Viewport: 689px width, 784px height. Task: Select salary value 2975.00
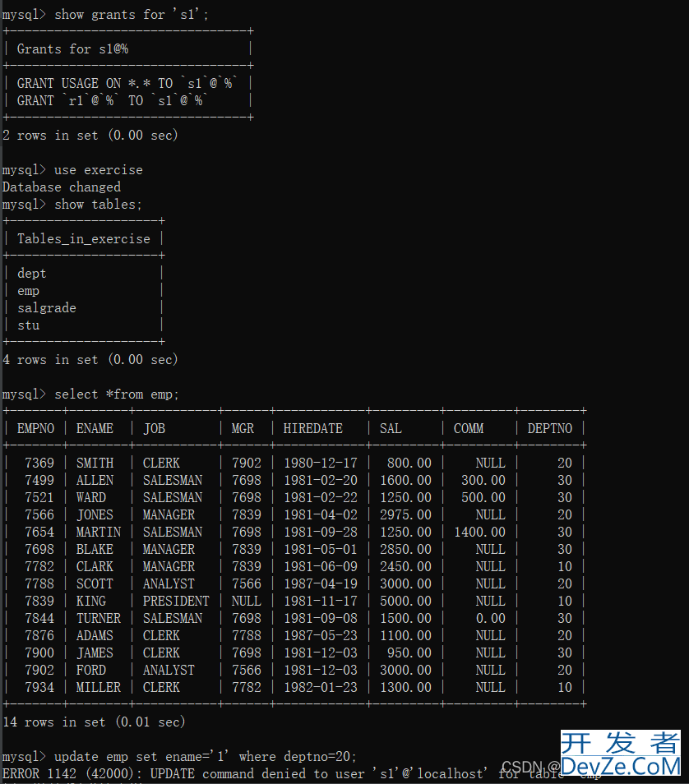pyautogui.click(x=406, y=515)
